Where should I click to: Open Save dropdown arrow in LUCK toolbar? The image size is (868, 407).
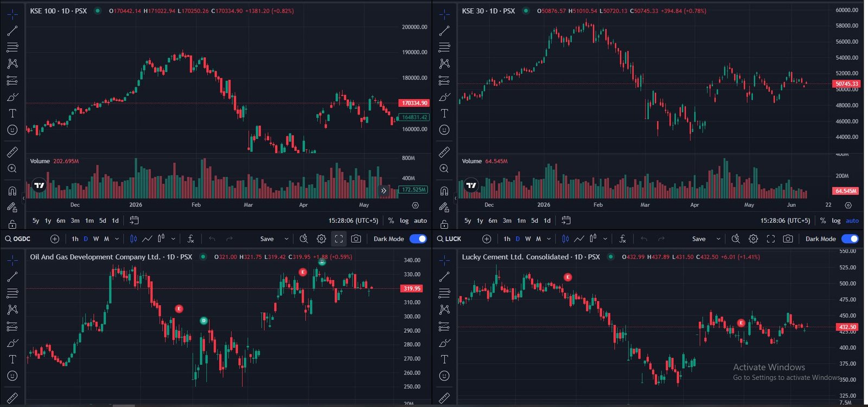(x=718, y=238)
